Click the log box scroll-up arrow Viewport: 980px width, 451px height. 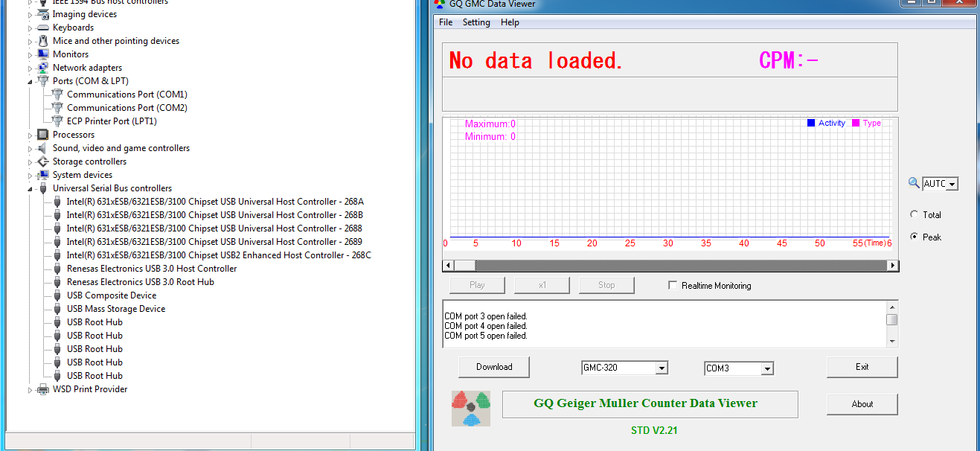pos(891,307)
